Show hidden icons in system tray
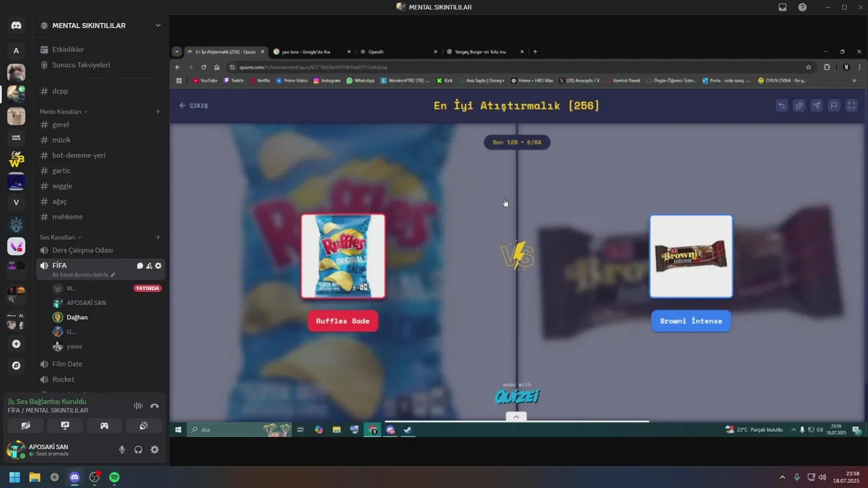 click(x=783, y=477)
